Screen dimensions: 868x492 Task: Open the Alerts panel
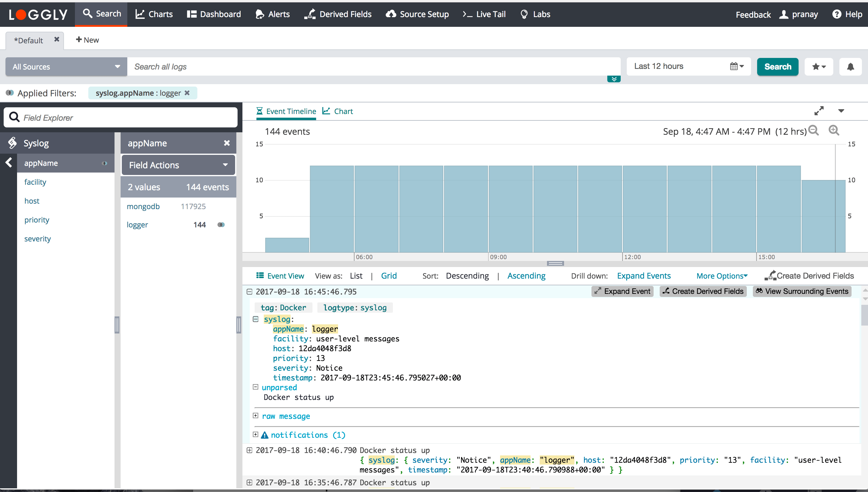point(272,14)
